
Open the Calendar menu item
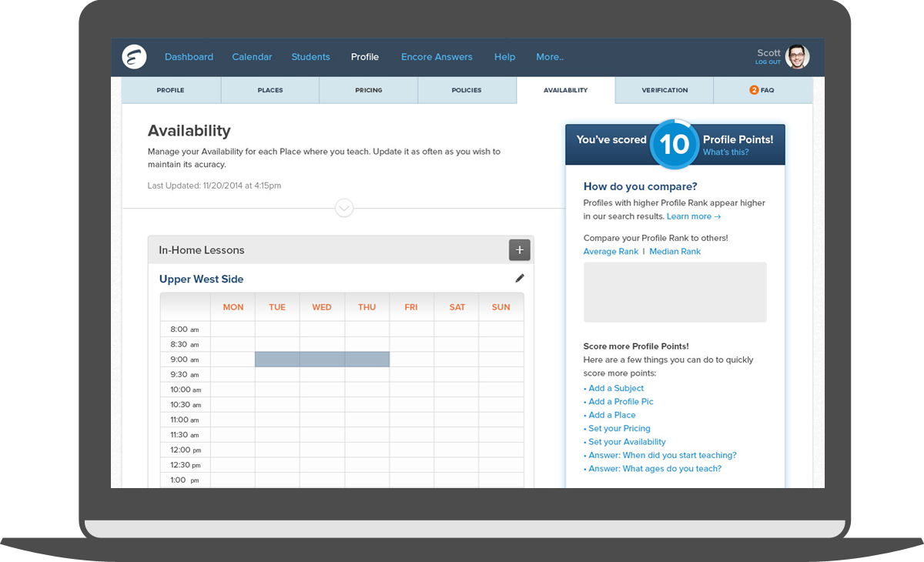click(x=252, y=57)
